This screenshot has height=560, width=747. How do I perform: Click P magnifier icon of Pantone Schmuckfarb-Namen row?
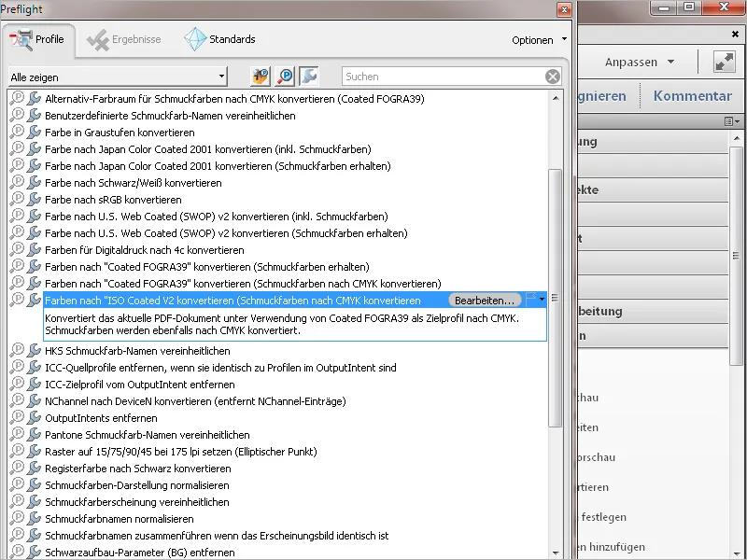[17, 434]
